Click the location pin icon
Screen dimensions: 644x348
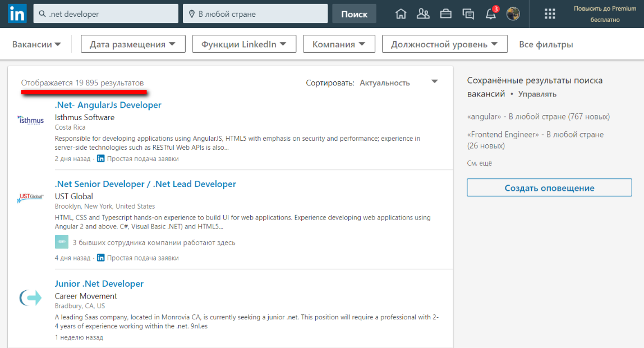click(191, 14)
